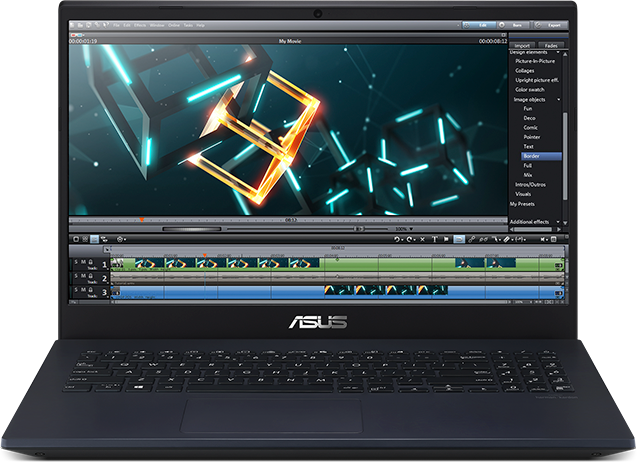The width and height of the screenshot is (637, 462).
Task: Select the highlighted Border category
Action: tap(541, 156)
